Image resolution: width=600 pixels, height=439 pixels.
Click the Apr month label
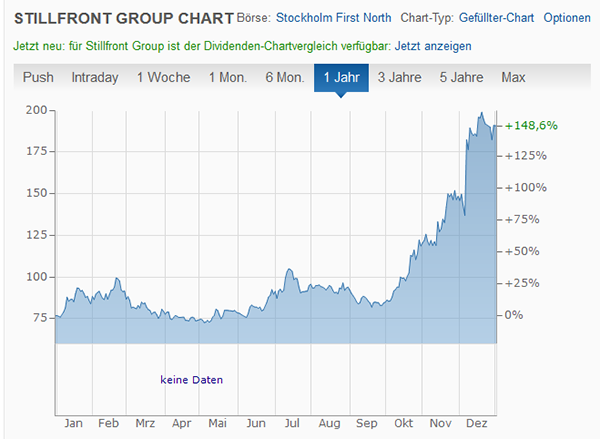point(181,423)
